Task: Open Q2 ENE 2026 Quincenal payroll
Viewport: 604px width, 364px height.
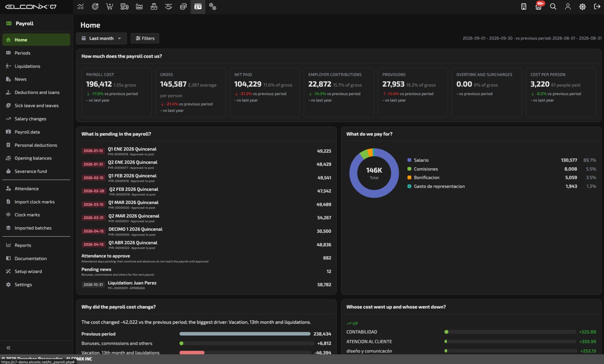Action: click(206, 164)
